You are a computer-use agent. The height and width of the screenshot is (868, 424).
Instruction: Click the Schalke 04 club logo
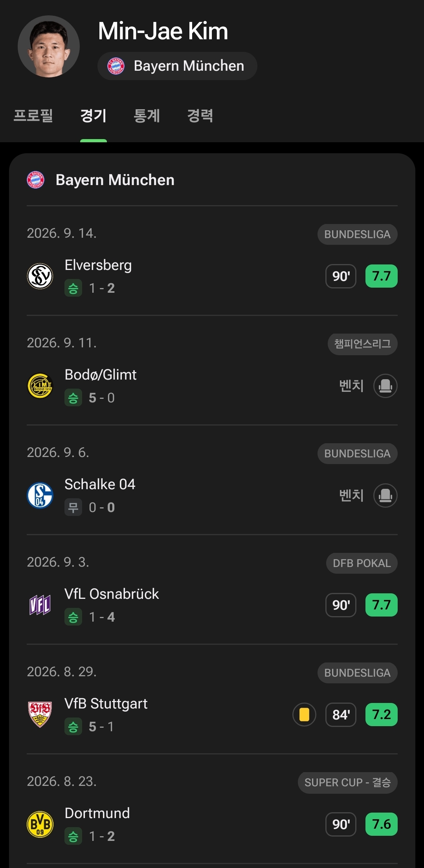point(40,495)
